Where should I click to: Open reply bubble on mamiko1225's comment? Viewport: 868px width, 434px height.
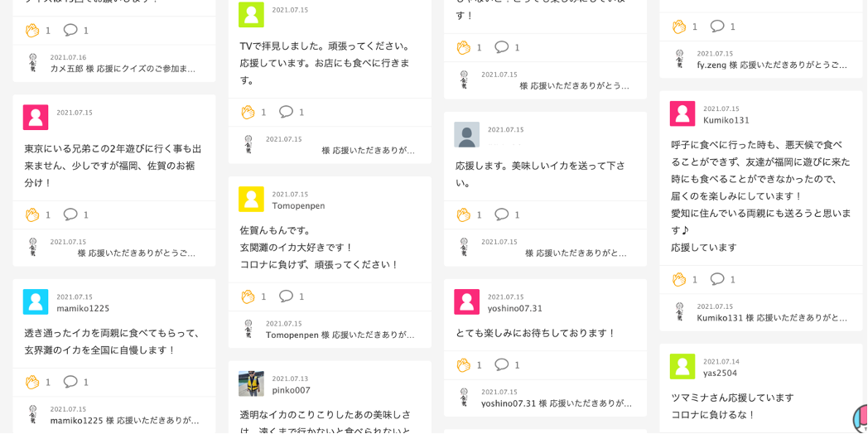pyautogui.click(x=71, y=382)
